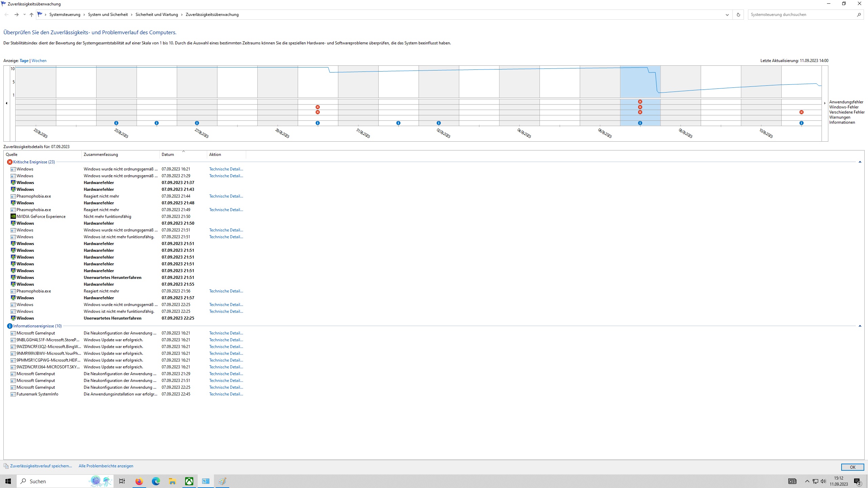Open Firefox from the taskbar

tap(139, 481)
